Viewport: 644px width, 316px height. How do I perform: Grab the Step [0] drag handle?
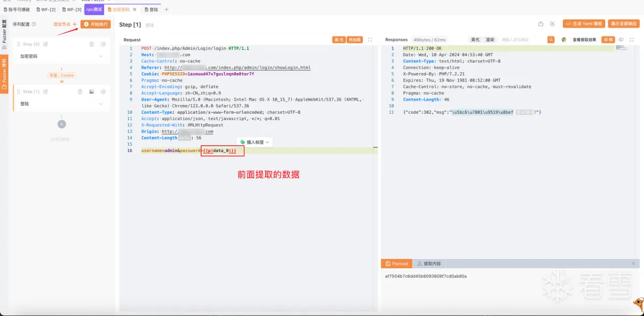click(19, 44)
